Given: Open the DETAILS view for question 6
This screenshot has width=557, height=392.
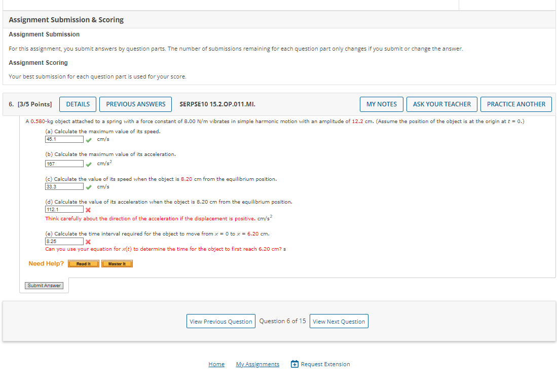Looking at the screenshot, I should (78, 104).
